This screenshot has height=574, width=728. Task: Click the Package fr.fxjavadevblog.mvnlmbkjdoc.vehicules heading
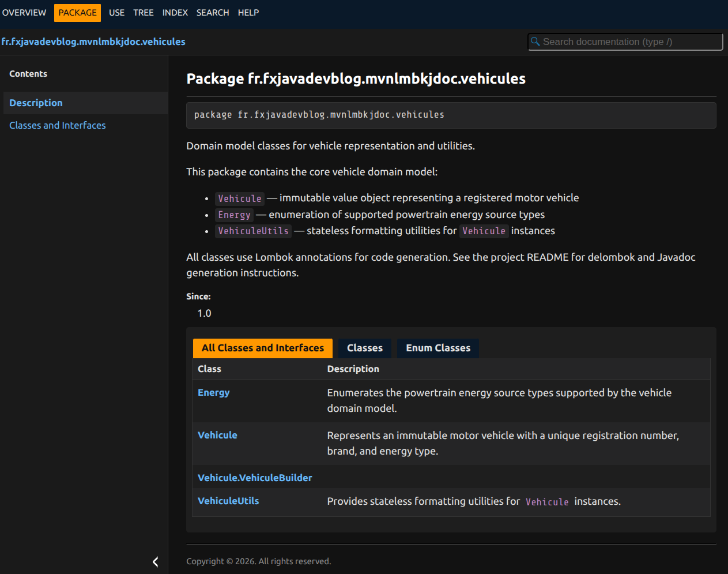[x=356, y=78]
